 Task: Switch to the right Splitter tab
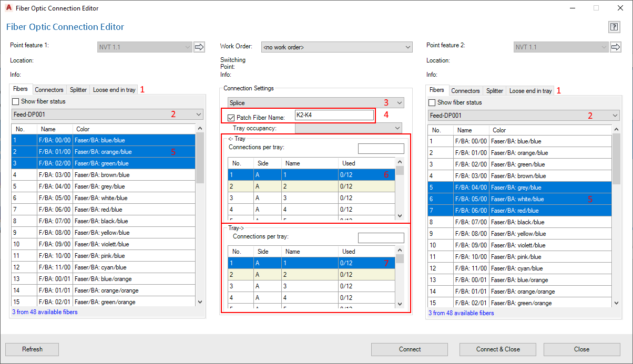[x=495, y=91]
